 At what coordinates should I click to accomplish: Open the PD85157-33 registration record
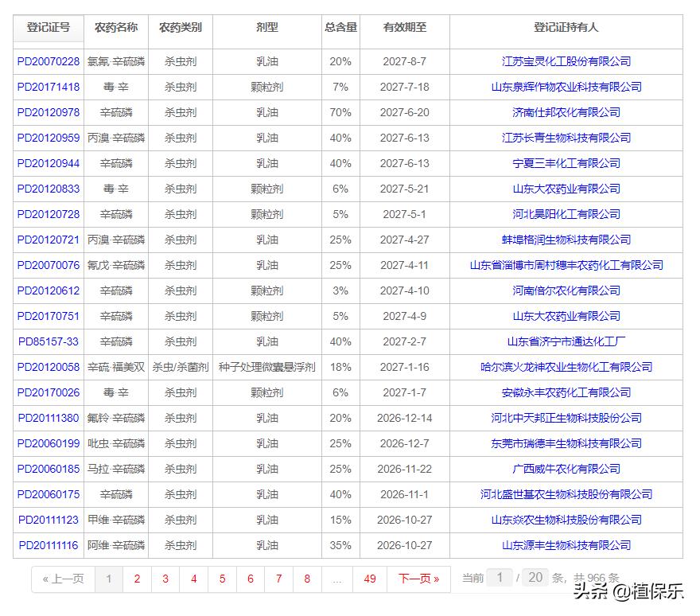49,341
